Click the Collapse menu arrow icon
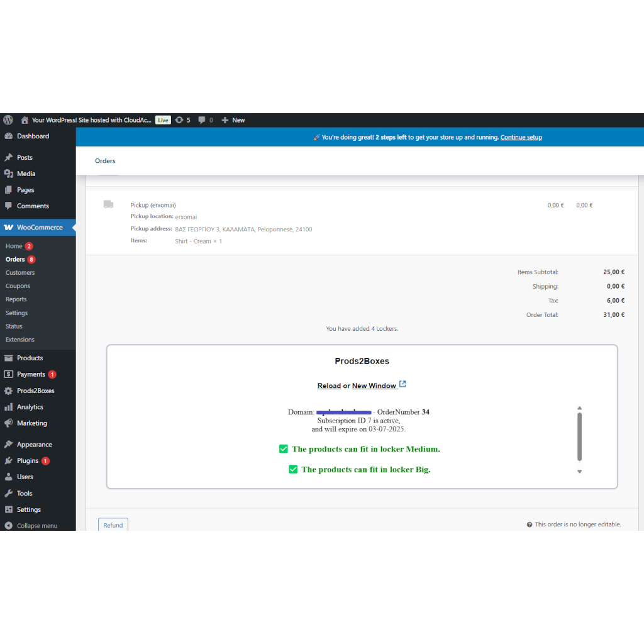The width and height of the screenshot is (644, 644). click(x=8, y=526)
